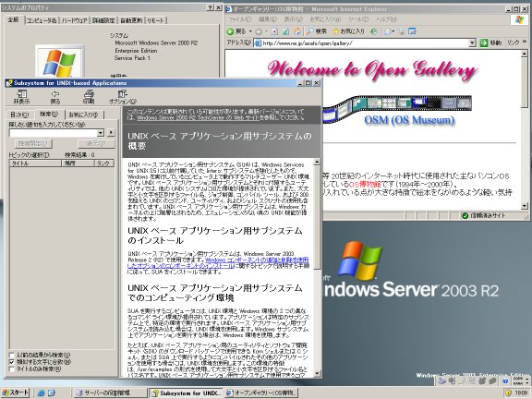The width and height of the screenshot is (532, 399).
Task: Click the green Back button in Internet Explorer
Action: click(236, 31)
